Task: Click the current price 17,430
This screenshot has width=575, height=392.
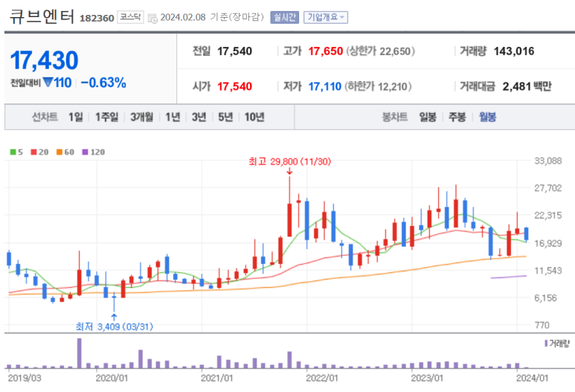Action: coord(44,60)
